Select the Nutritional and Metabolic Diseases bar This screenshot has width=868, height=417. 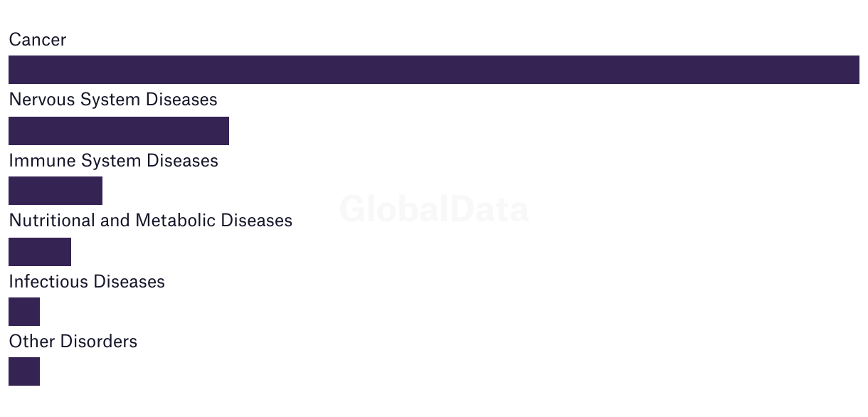click(40, 252)
